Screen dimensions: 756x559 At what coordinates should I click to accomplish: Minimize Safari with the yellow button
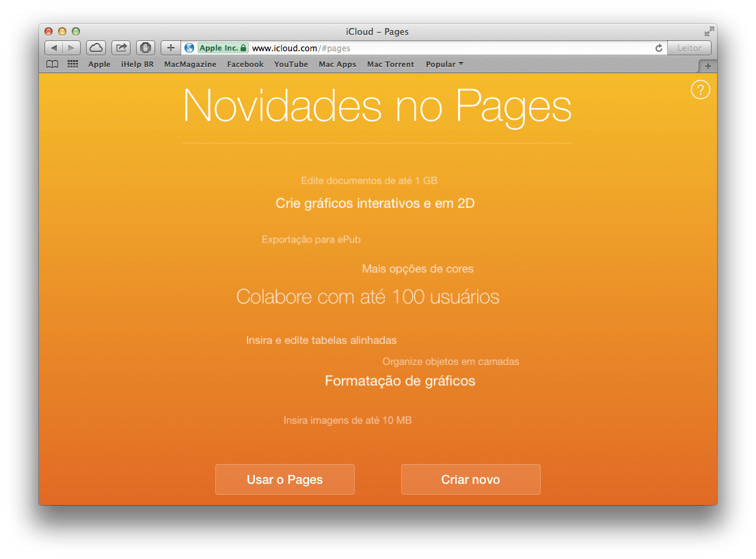coord(62,31)
